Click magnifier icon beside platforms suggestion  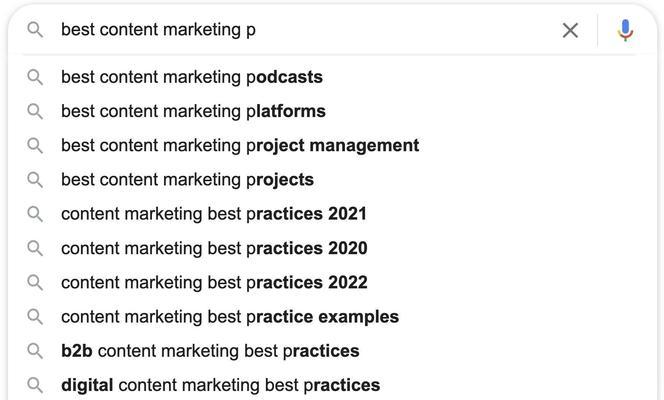(x=35, y=112)
